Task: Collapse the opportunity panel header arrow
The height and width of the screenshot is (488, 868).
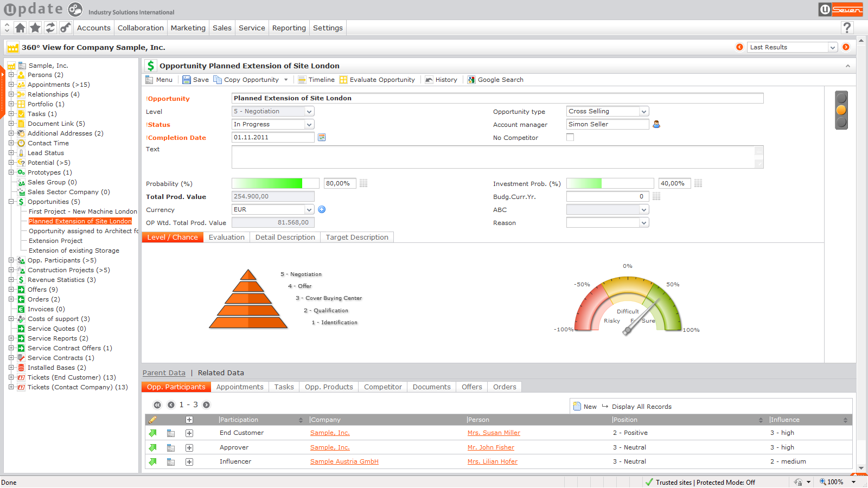Action: pos(847,66)
